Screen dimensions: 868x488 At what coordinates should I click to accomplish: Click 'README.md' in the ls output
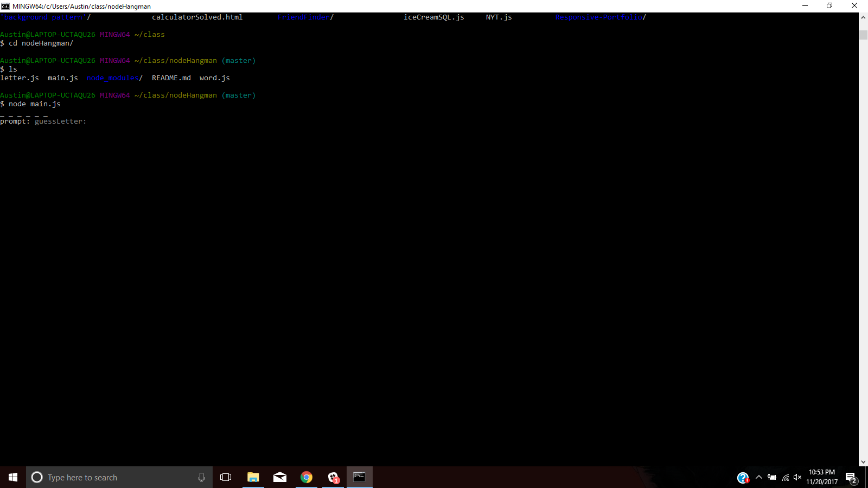pyautogui.click(x=171, y=78)
